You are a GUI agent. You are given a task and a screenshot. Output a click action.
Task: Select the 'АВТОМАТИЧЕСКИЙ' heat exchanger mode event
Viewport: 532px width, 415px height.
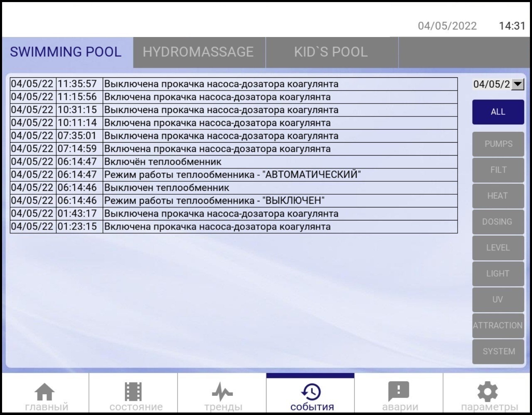click(x=232, y=175)
